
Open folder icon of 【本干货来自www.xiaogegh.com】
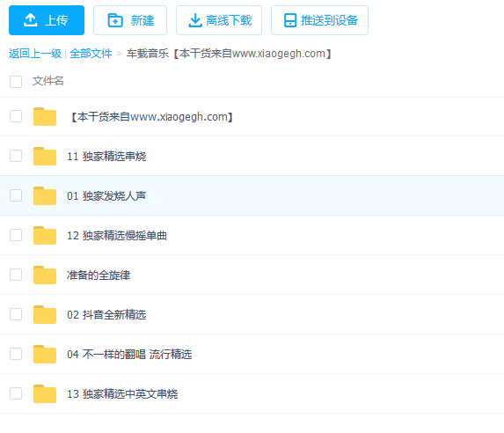coord(45,116)
